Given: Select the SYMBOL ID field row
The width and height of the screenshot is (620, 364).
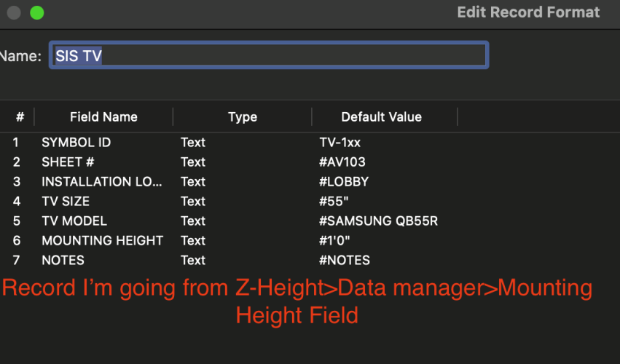Looking at the screenshot, I should click(x=76, y=143).
